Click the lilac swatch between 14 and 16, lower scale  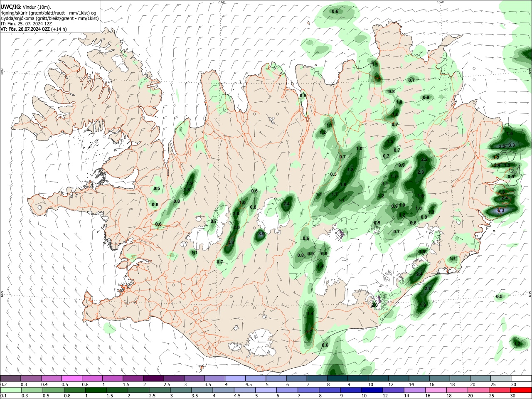(x=414, y=390)
